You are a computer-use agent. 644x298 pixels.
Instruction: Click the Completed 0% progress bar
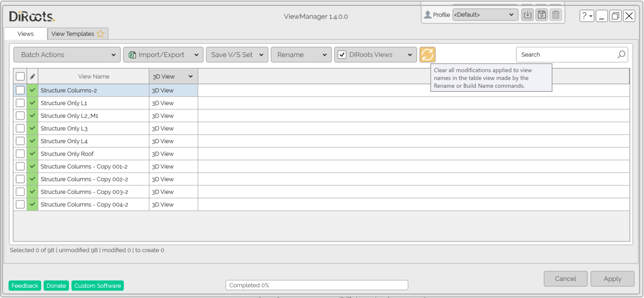tap(316, 285)
